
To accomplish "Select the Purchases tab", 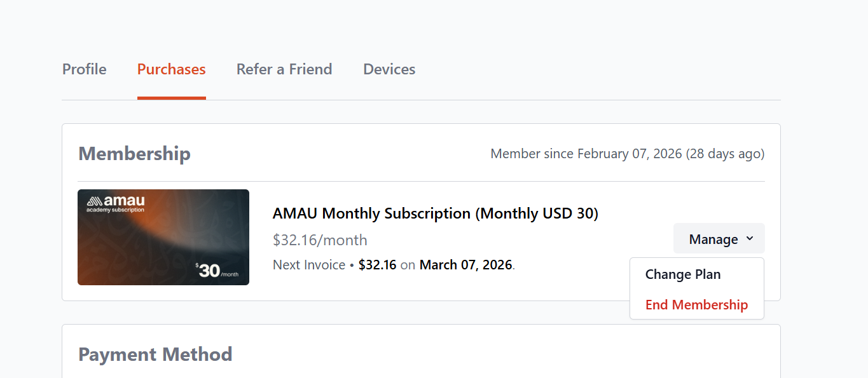I will [171, 69].
